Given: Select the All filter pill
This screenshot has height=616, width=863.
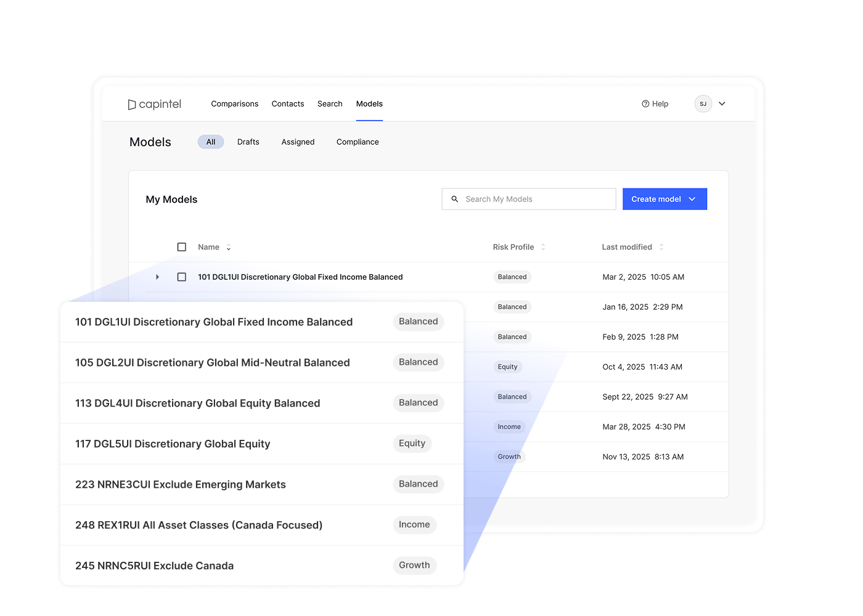Looking at the screenshot, I should click(211, 142).
